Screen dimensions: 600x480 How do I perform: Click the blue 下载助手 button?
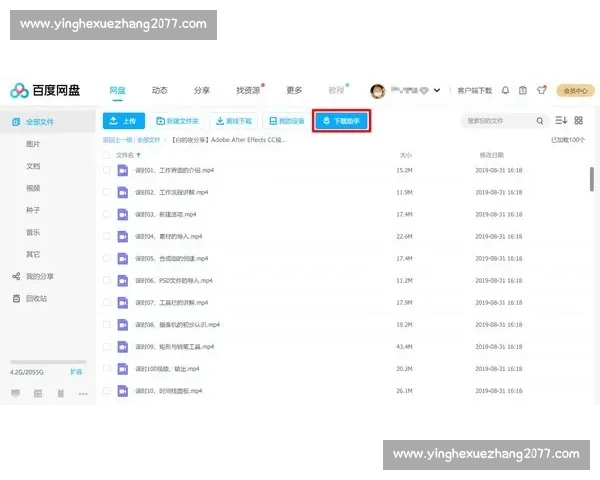point(341,121)
